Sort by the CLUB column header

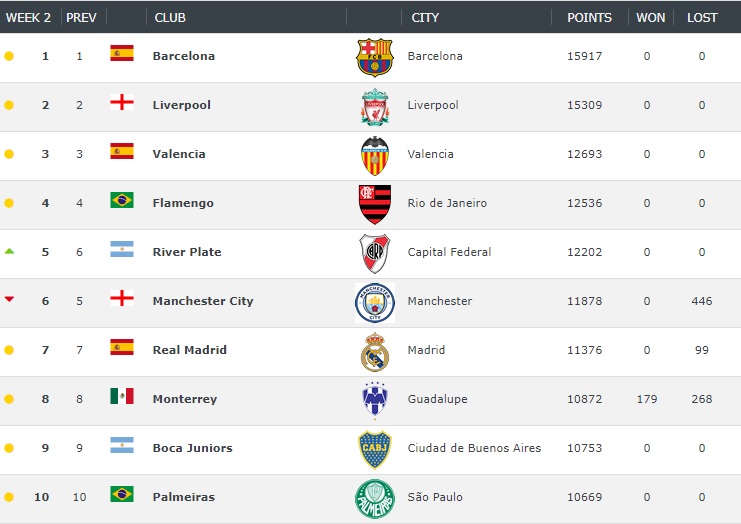click(170, 18)
